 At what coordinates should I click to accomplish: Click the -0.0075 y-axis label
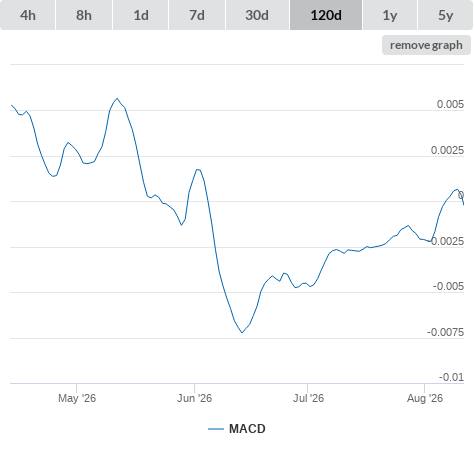445,332
